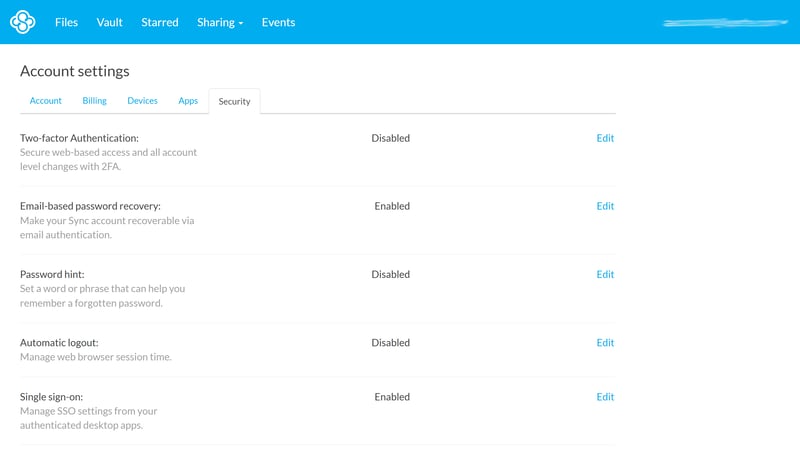Edit the Single sign-on setting
Screen dimensions: 800x450
(605, 397)
